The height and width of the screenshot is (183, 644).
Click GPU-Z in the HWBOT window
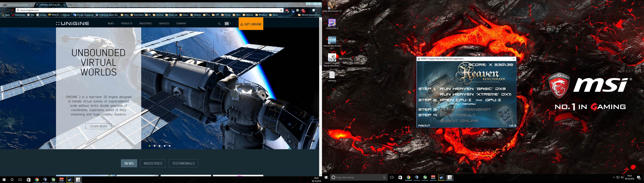(x=493, y=100)
